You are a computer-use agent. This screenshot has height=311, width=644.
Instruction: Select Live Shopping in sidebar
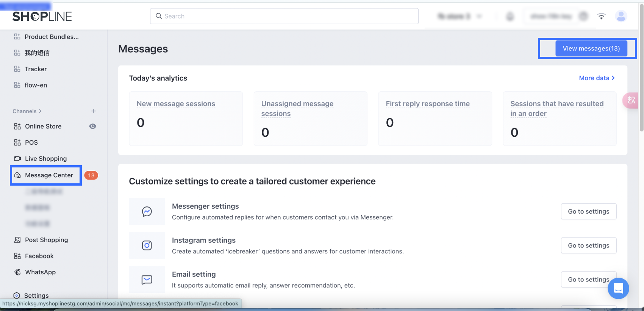click(45, 158)
